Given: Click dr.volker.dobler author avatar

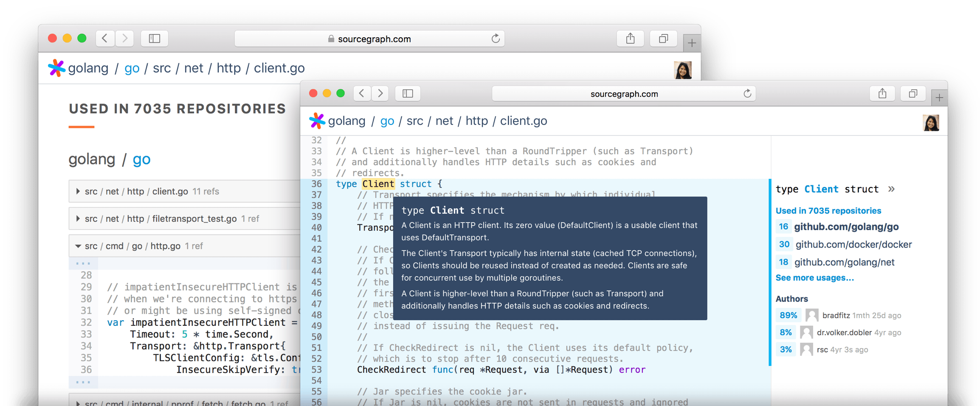Looking at the screenshot, I should (x=806, y=332).
